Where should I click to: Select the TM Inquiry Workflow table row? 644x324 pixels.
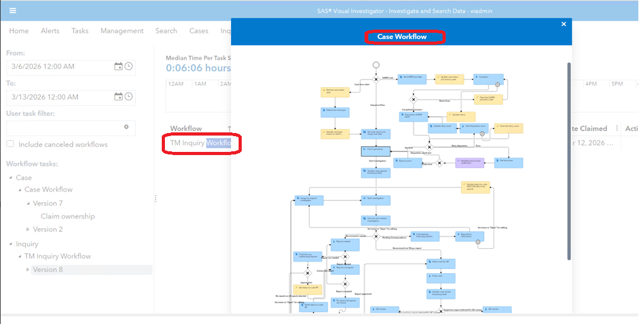point(201,143)
